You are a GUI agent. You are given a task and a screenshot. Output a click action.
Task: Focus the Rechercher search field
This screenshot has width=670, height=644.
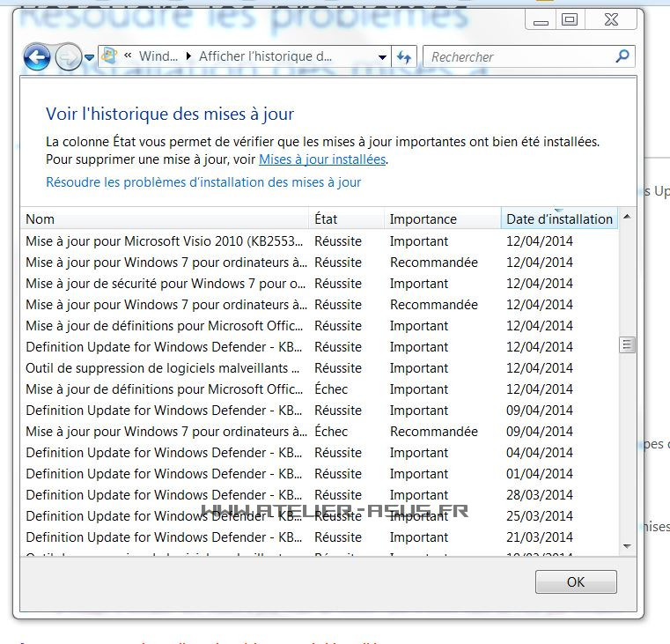[519, 56]
